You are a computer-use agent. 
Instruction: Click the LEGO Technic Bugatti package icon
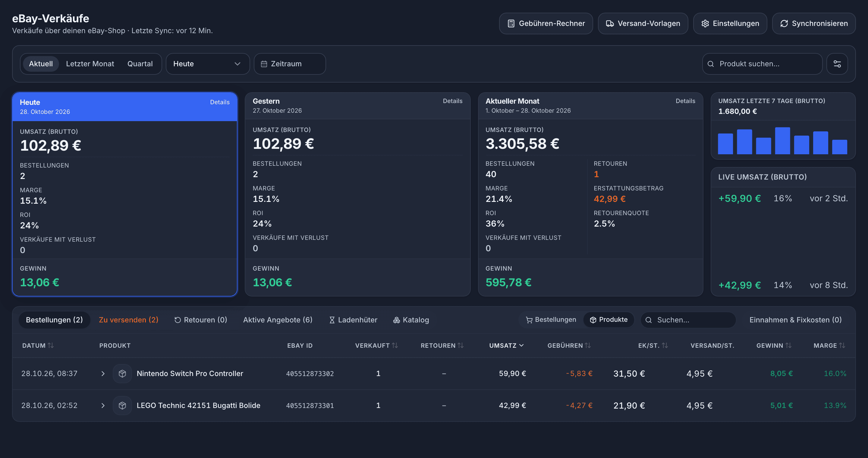[x=122, y=406]
